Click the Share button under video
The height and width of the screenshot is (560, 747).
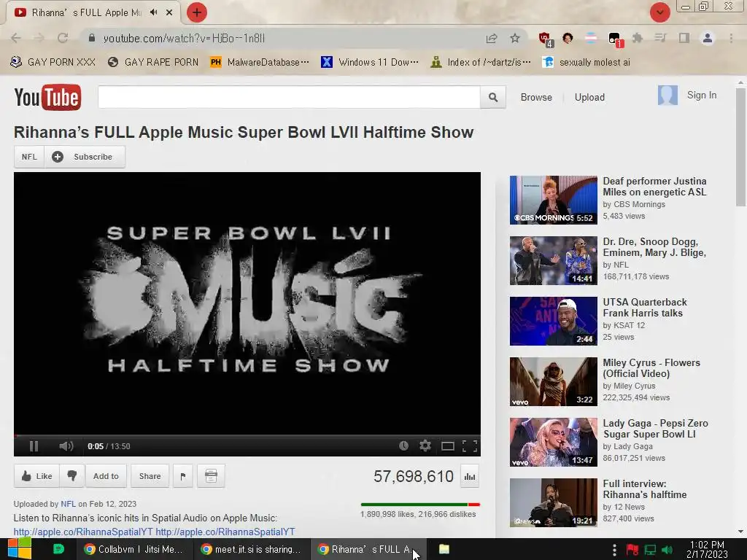point(150,475)
